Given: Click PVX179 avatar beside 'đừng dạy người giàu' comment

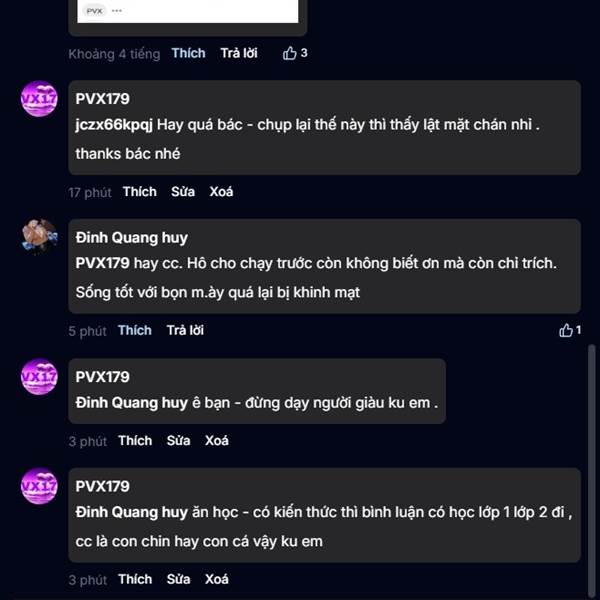Looking at the screenshot, I should tap(39, 377).
